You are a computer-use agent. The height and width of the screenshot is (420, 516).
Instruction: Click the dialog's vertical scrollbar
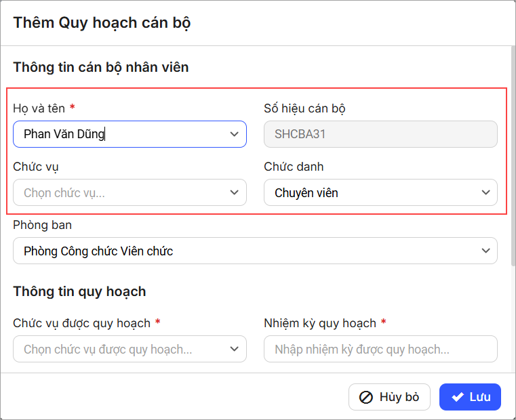512,135
